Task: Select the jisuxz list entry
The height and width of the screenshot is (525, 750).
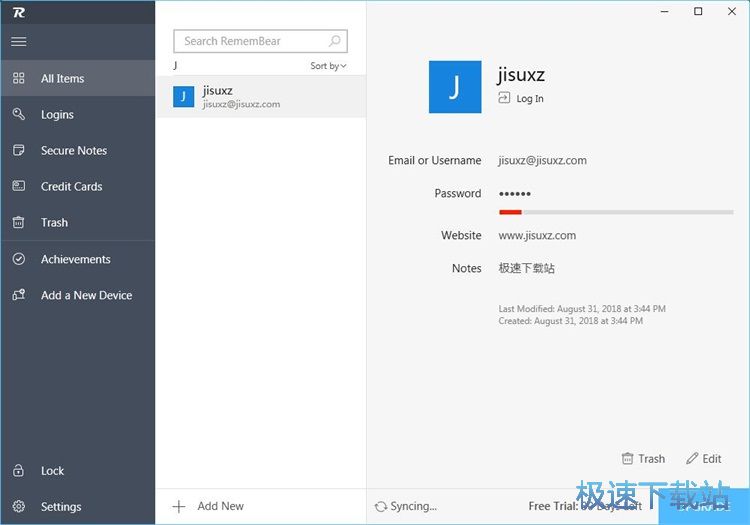Action: pyautogui.click(x=261, y=97)
